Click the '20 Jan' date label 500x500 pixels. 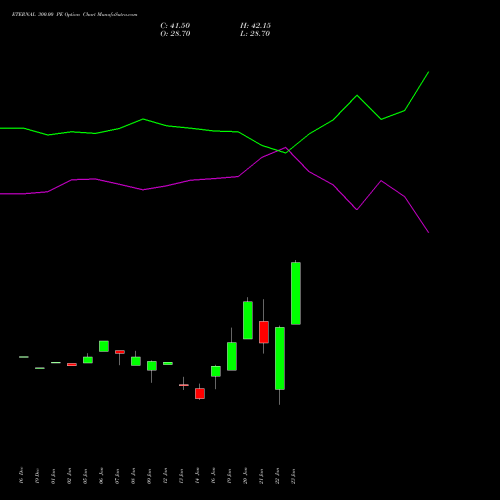coord(245,475)
